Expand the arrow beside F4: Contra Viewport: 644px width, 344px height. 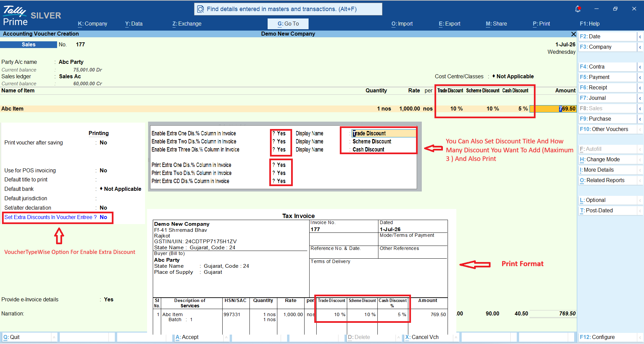tap(640, 67)
